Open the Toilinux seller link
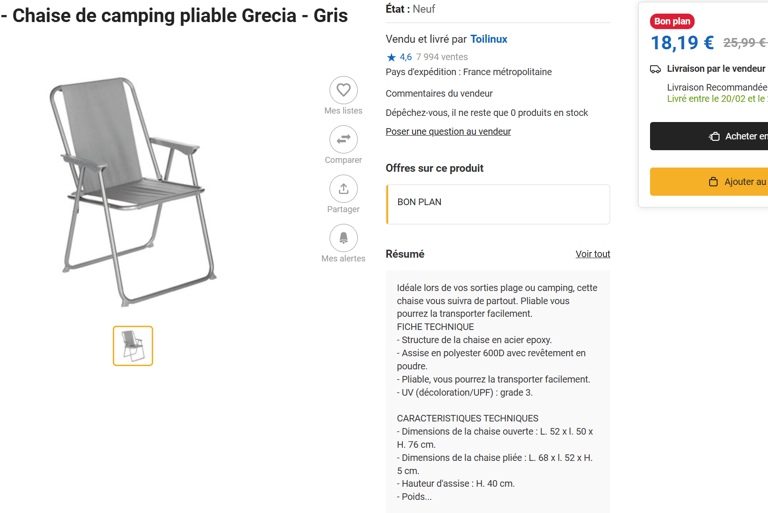768x513 pixels. [x=489, y=39]
